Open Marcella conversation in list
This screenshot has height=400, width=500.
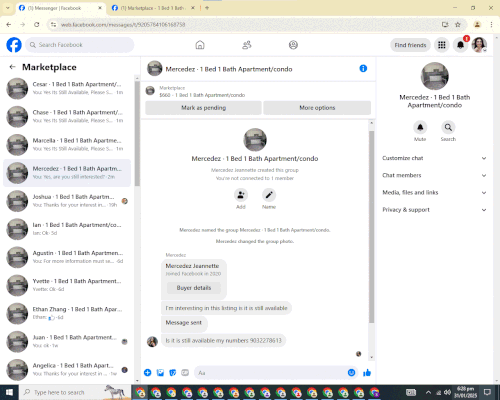67,145
